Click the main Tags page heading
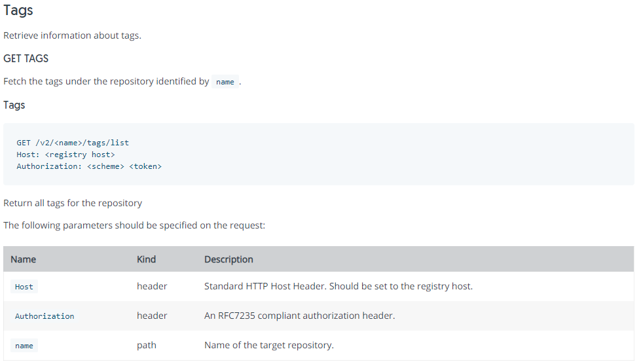This screenshot has width=641, height=364. click(x=18, y=10)
